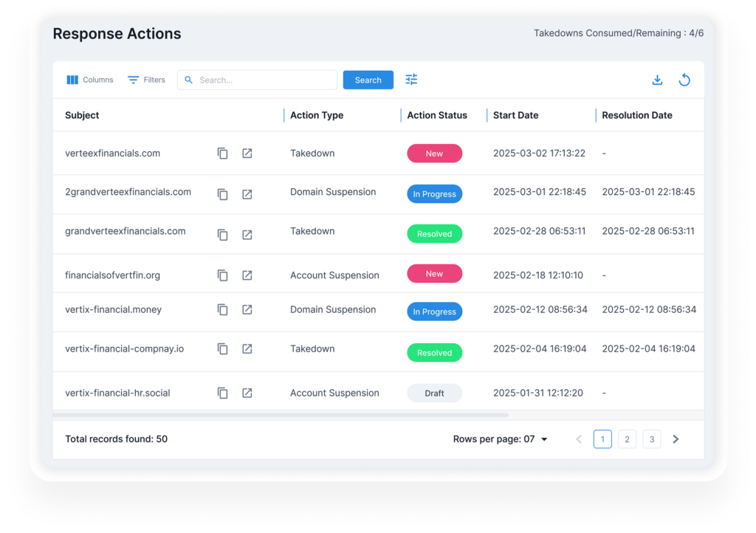
Task: Select subject vertix-financial.money
Action: pyautogui.click(x=113, y=309)
